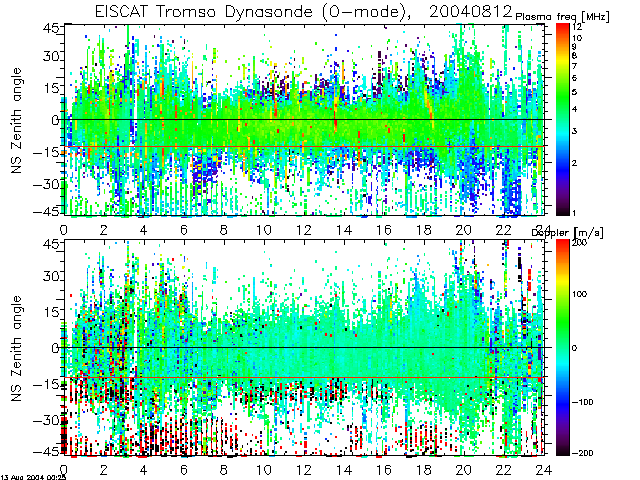Click the "-200" tick on Doppler colorbar
The height and width of the screenshot is (480, 640).
pos(582,453)
